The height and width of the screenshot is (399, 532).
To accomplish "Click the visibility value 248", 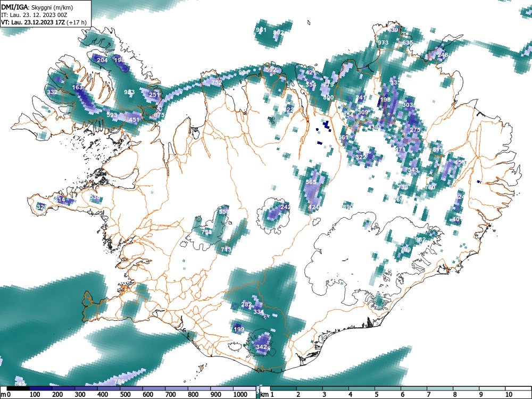I will (443, 55).
